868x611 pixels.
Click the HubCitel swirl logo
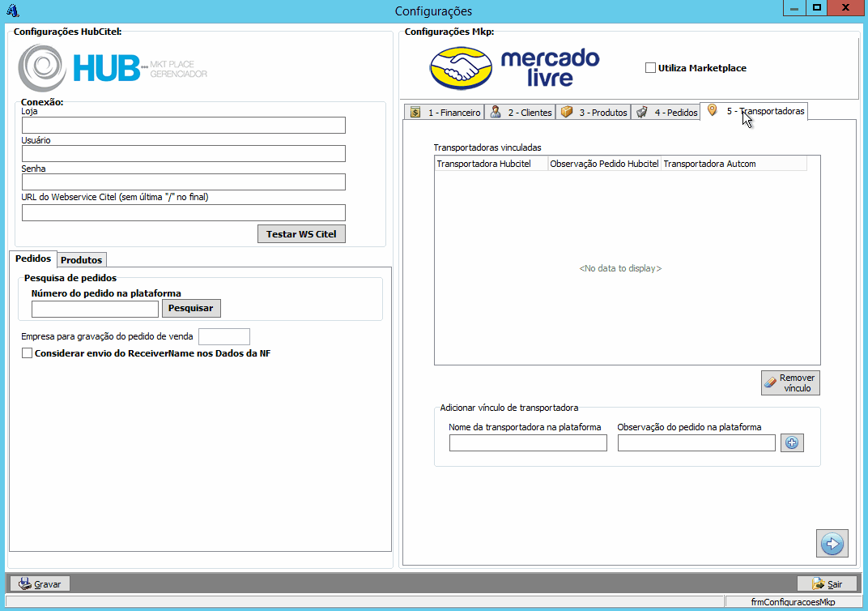click(x=42, y=68)
